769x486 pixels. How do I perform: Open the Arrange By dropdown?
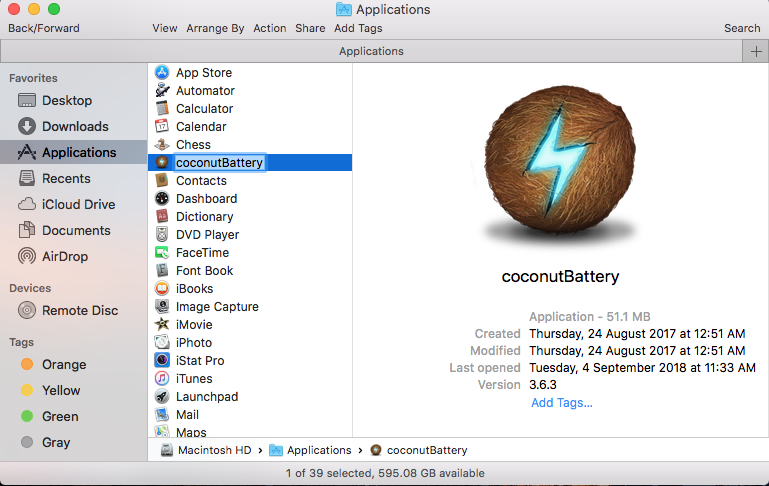(x=215, y=28)
